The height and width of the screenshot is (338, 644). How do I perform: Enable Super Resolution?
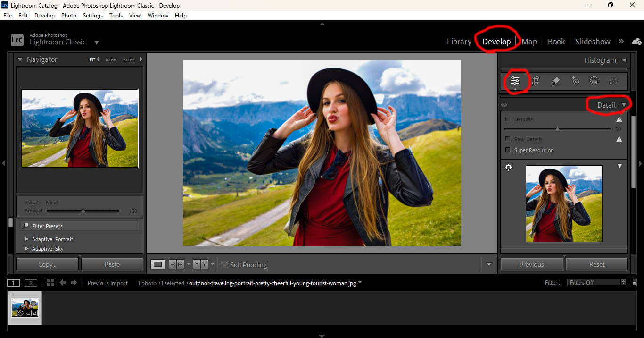coord(508,150)
